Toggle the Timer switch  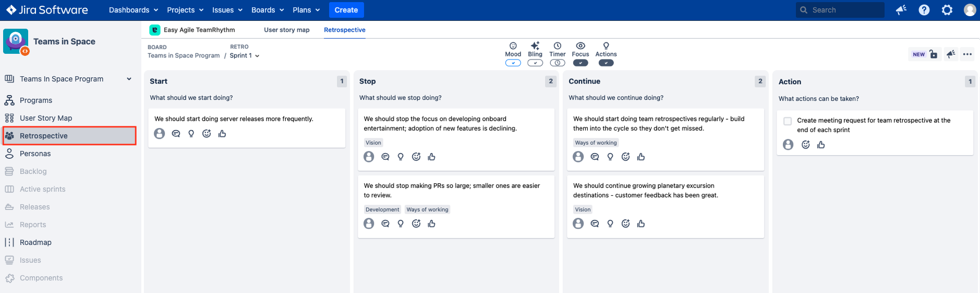click(558, 63)
